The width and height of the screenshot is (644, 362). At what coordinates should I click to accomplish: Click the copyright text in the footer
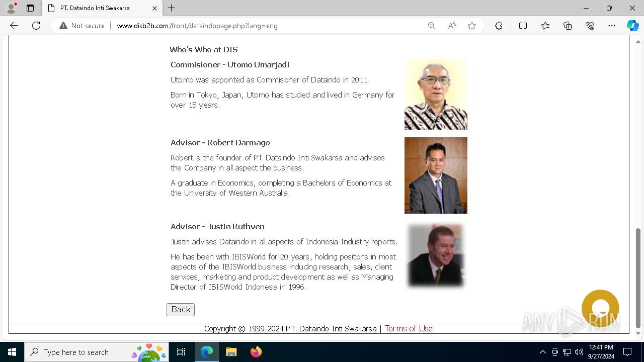click(x=290, y=329)
